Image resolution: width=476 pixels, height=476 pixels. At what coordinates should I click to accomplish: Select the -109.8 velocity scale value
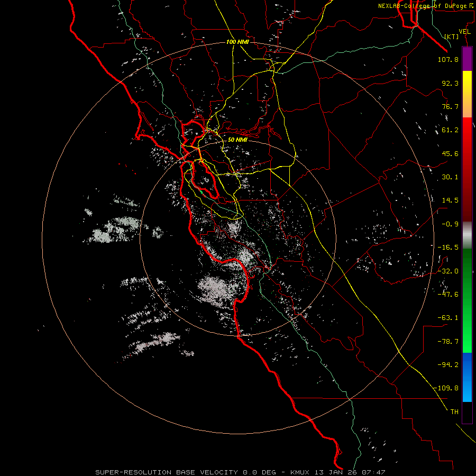point(446,388)
